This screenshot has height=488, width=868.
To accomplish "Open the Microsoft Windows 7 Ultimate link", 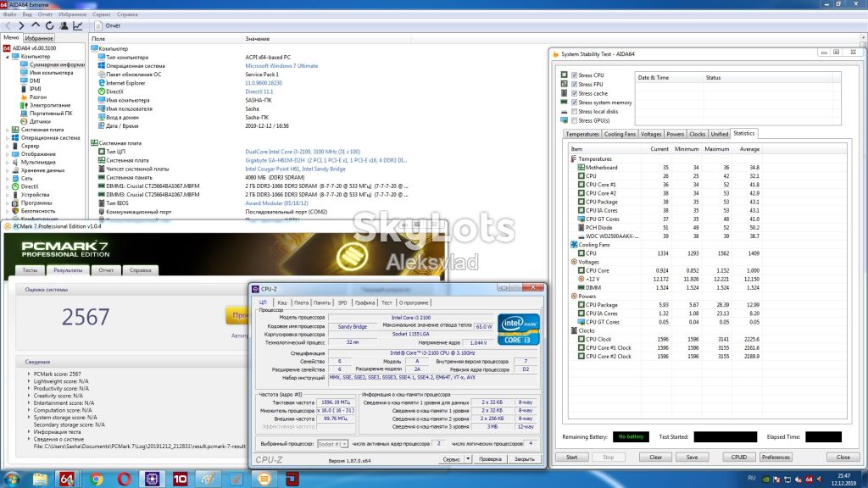I will [281, 66].
